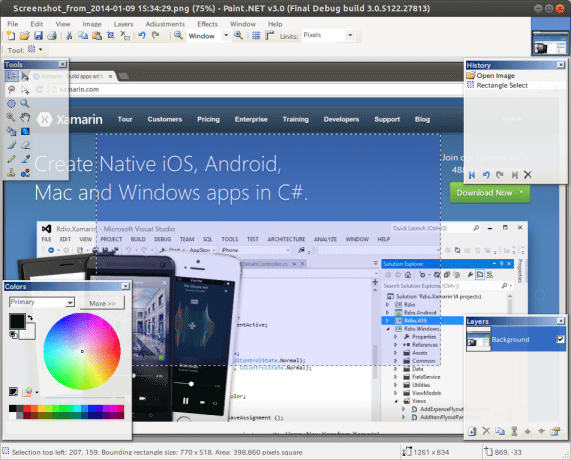The width and height of the screenshot is (571, 460).
Task: Toggle the pixel grid toolbar icon
Action: (256, 36)
